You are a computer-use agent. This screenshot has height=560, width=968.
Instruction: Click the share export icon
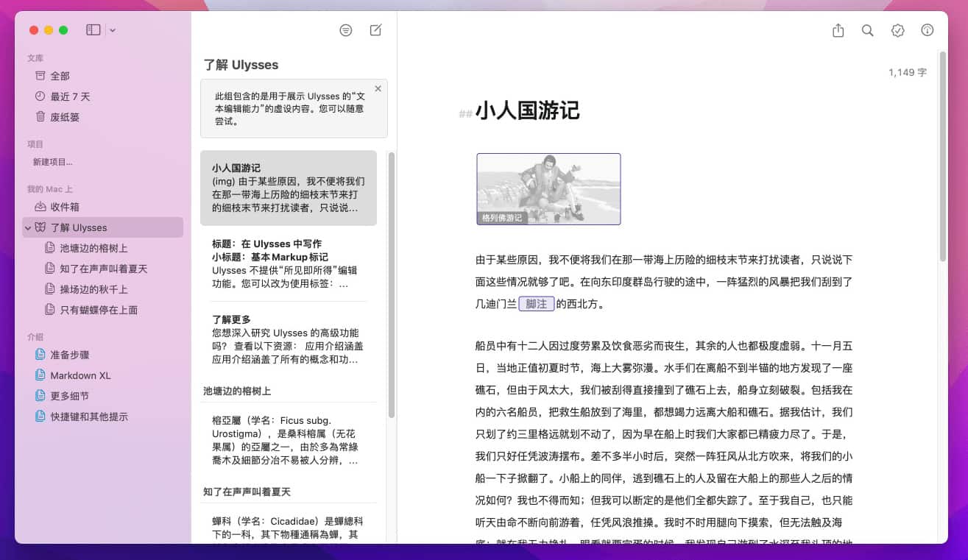pyautogui.click(x=838, y=30)
